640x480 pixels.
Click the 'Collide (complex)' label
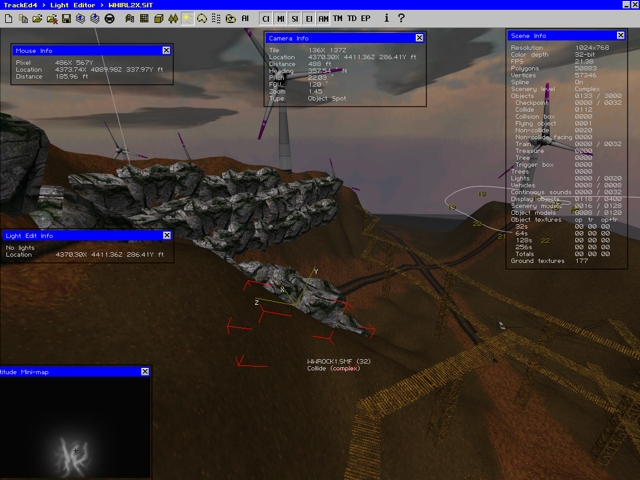(333, 368)
